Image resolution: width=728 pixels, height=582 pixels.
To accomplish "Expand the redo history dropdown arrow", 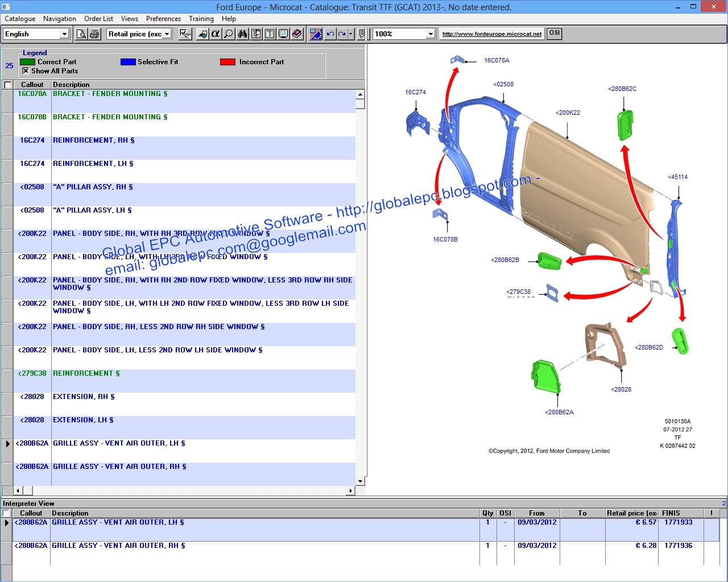I will coord(351,34).
